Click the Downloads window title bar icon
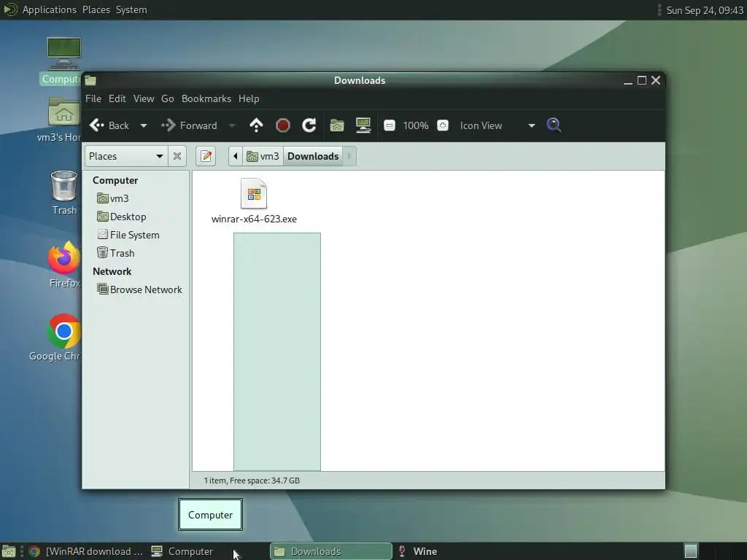747x560 pixels. (x=90, y=80)
